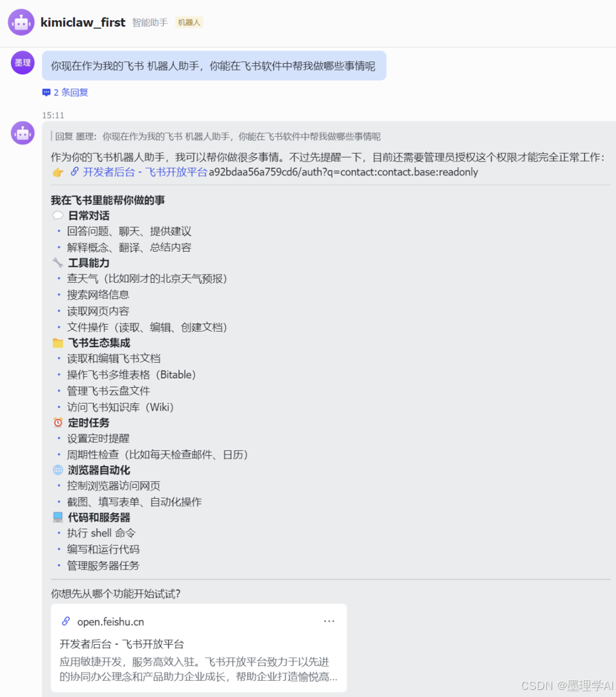Click the 设置定时提醒 bullet item
This screenshot has height=697, width=616.
coord(98,438)
